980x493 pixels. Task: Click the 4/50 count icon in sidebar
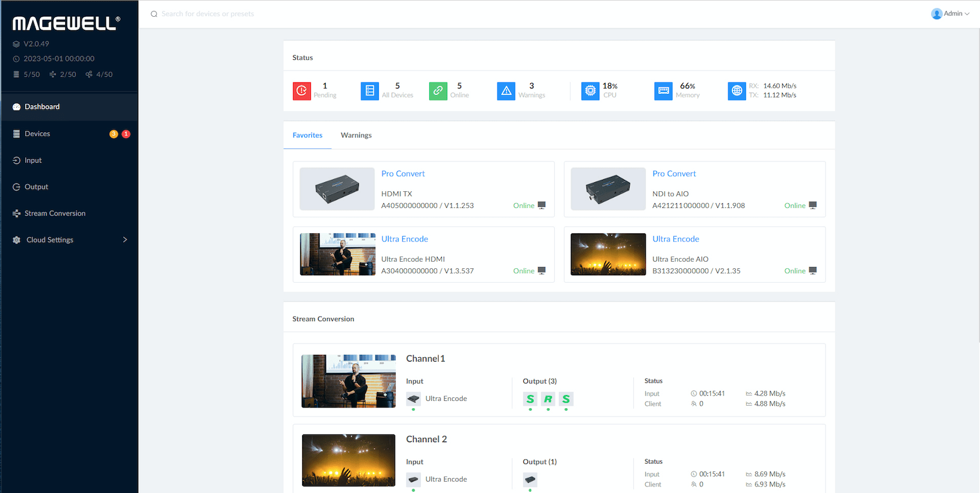click(x=89, y=75)
